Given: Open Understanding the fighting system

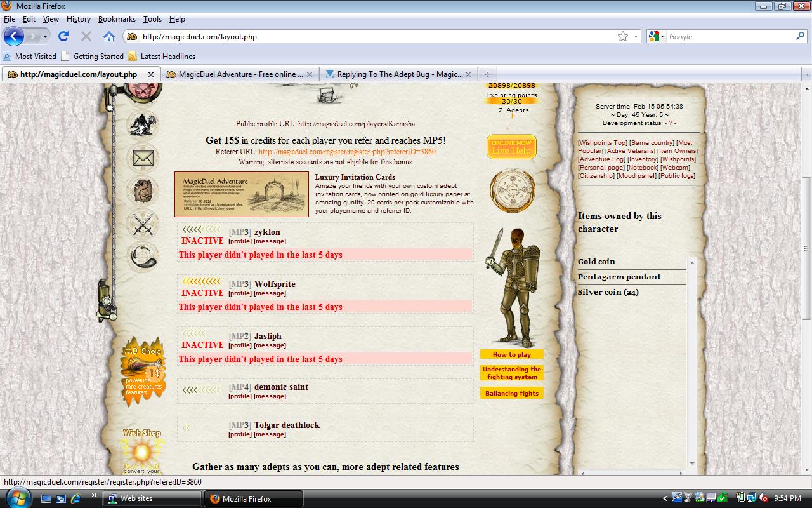Looking at the screenshot, I should point(512,373).
